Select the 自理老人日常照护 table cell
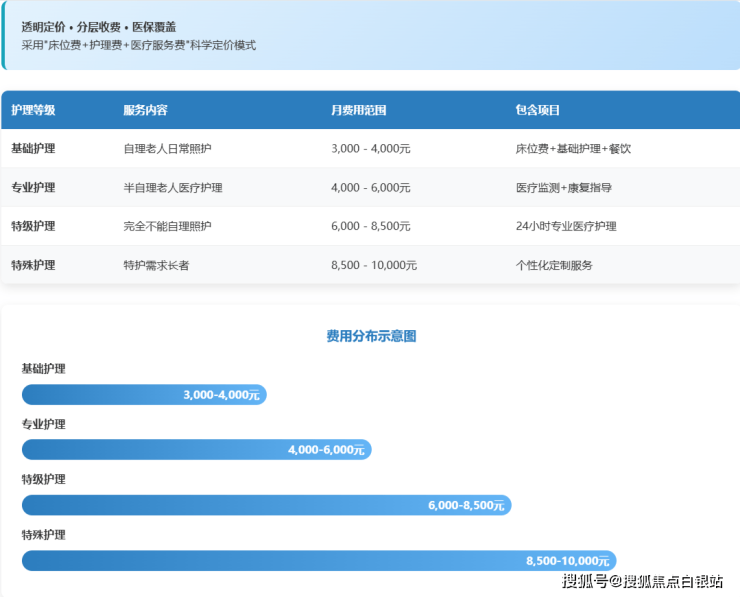The width and height of the screenshot is (740, 597). (x=167, y=148)
